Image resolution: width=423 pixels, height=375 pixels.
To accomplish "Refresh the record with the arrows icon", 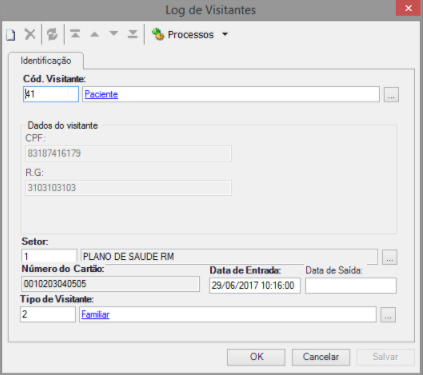I will [x=52, y=34].
